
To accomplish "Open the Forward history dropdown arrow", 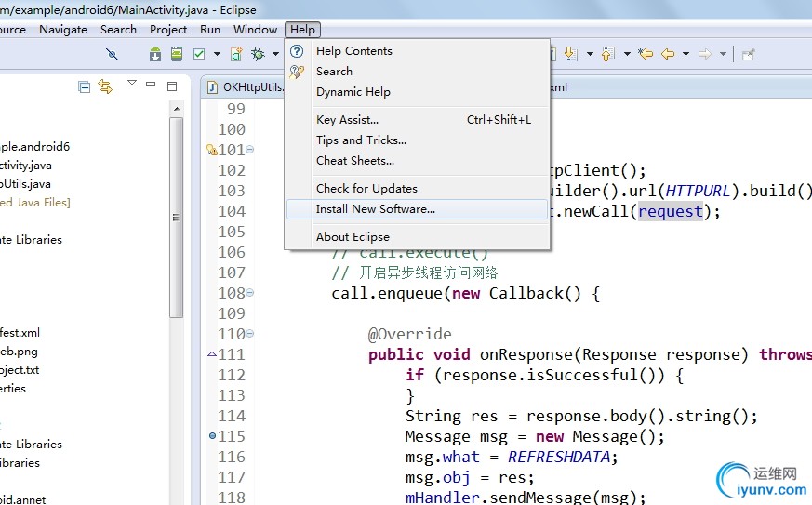I will pyautogui.click(x=723, y=54).
